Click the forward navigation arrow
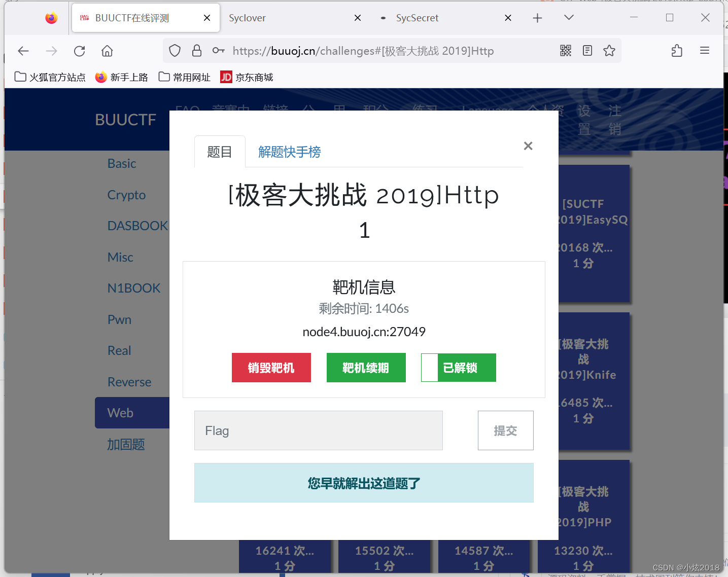 (51, 51)
